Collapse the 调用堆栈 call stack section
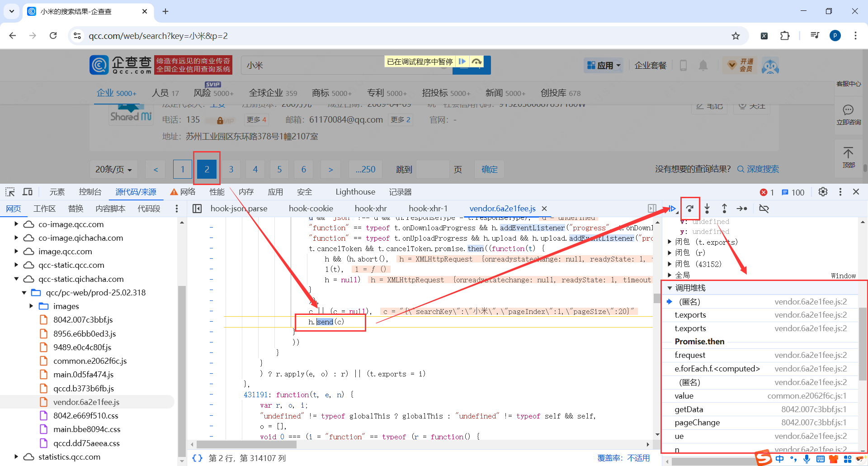 pos(670,288)
